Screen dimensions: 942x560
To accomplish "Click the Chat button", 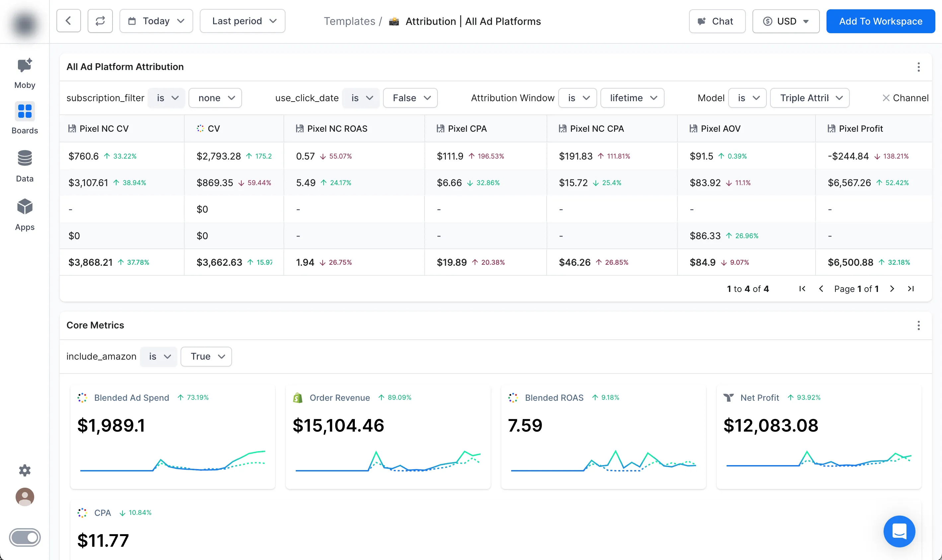I will coord(717,21).
